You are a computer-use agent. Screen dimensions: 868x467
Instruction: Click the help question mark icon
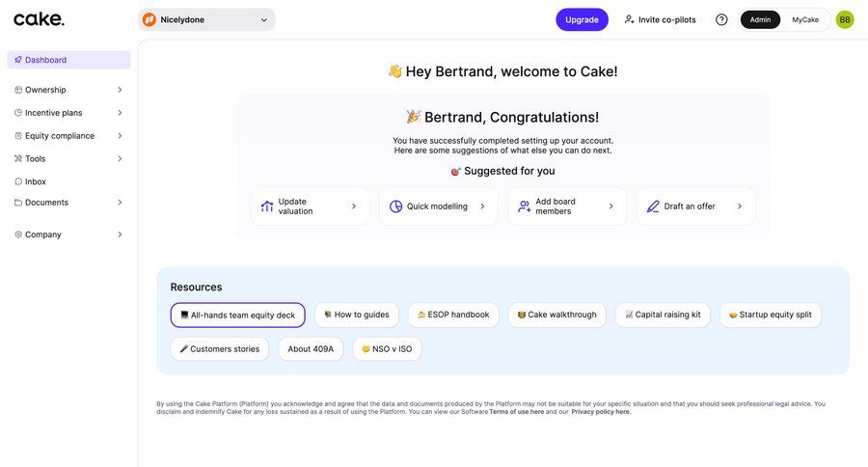[x=721, y=19]
